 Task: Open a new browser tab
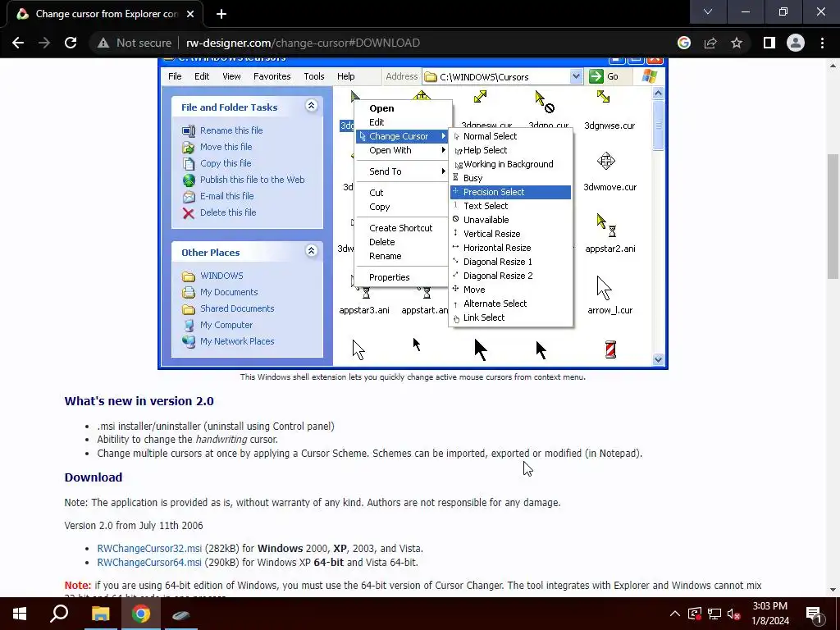pyautogui.click(x=221, y=14)
